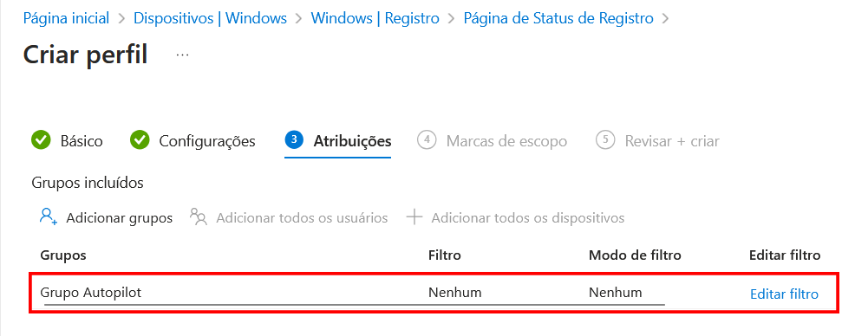The image size is (868, 336).
Task: Click the green checkmark beside Configurações
Action: click(x=140, y=140)
